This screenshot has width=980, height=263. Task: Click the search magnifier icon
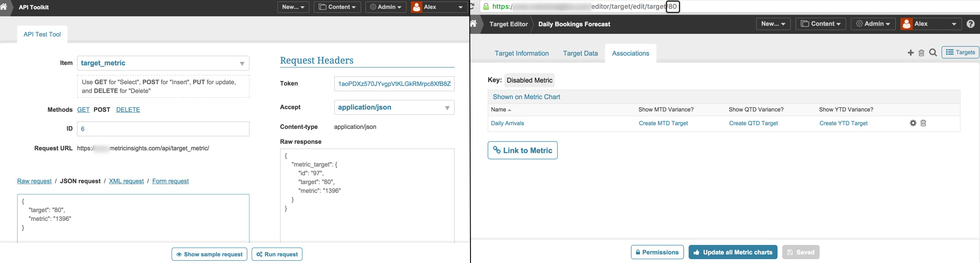933,53
